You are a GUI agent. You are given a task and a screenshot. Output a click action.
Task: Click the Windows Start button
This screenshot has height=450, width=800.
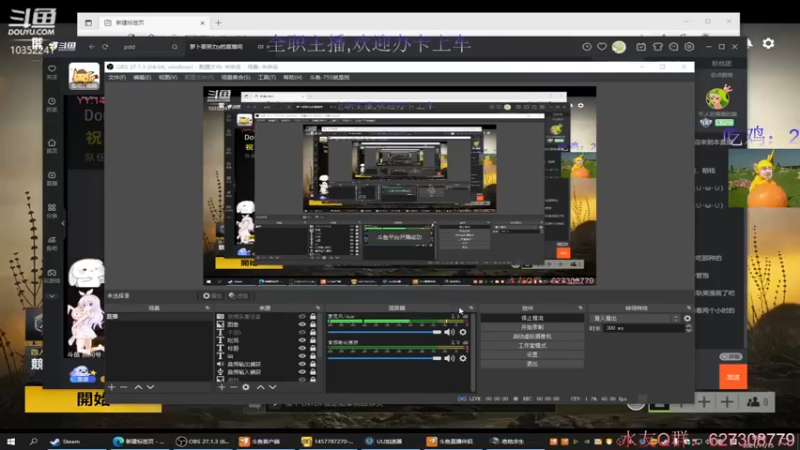coord(11,441)
